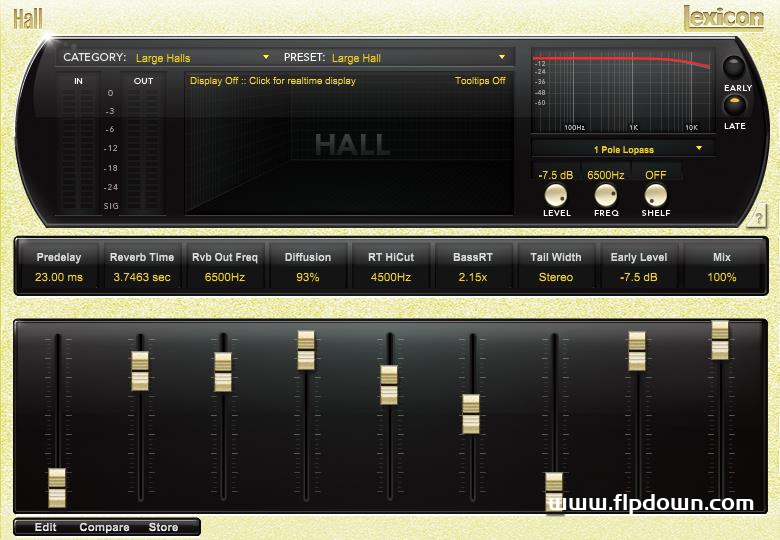
Task: Click the RT HiCut slider handle
Action: coord(389,385)
